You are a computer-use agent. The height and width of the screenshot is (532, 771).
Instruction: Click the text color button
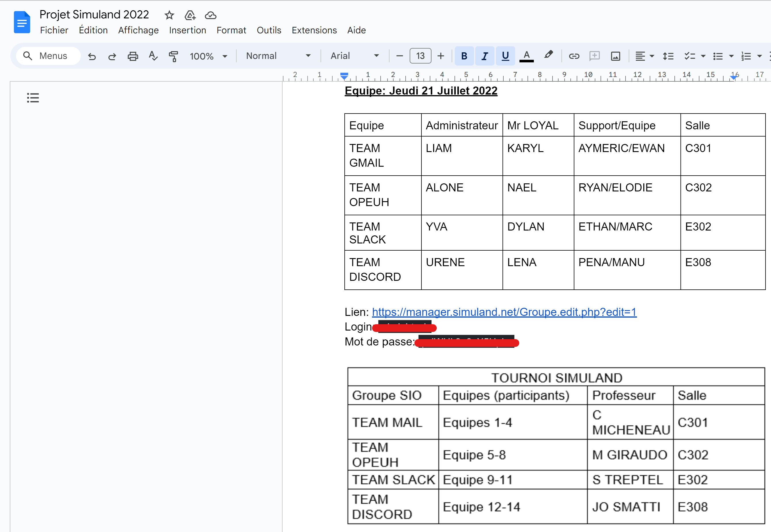[526, 56]
